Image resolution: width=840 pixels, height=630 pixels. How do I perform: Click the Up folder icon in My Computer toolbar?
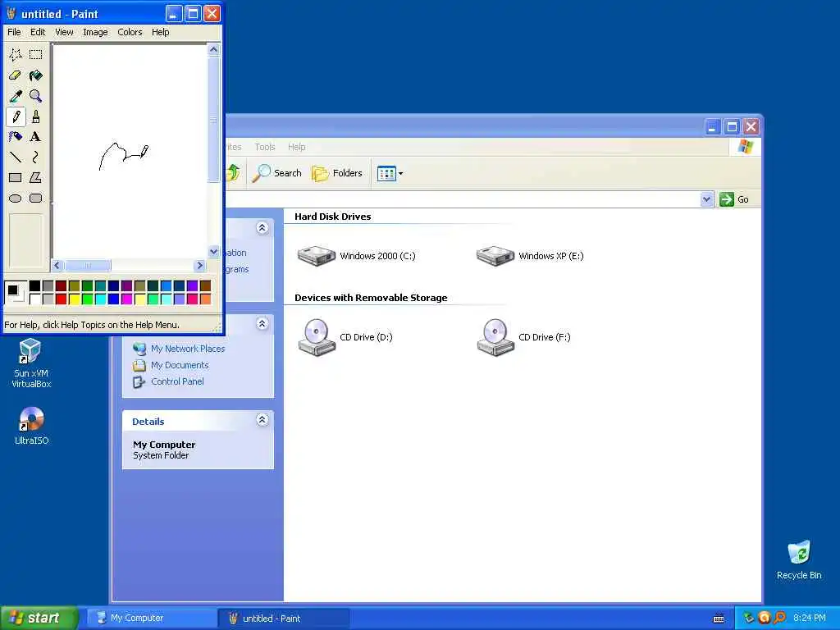click(x=233, y=172)
